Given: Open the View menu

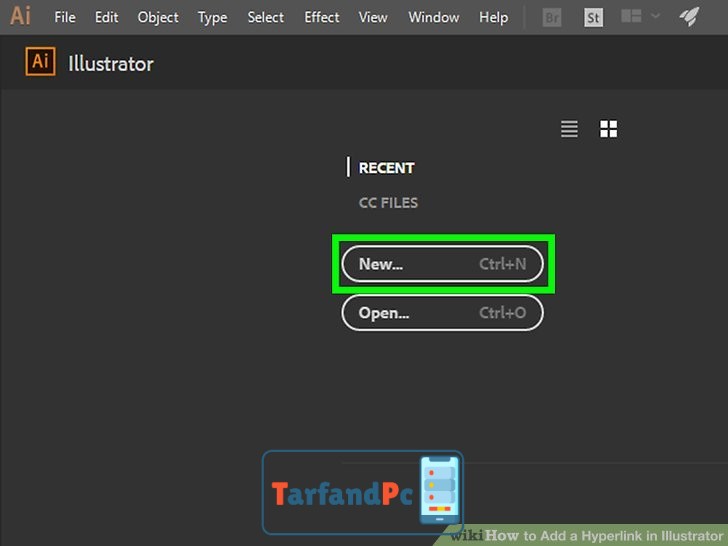Looking at the screenshot, I should (373, 18).
